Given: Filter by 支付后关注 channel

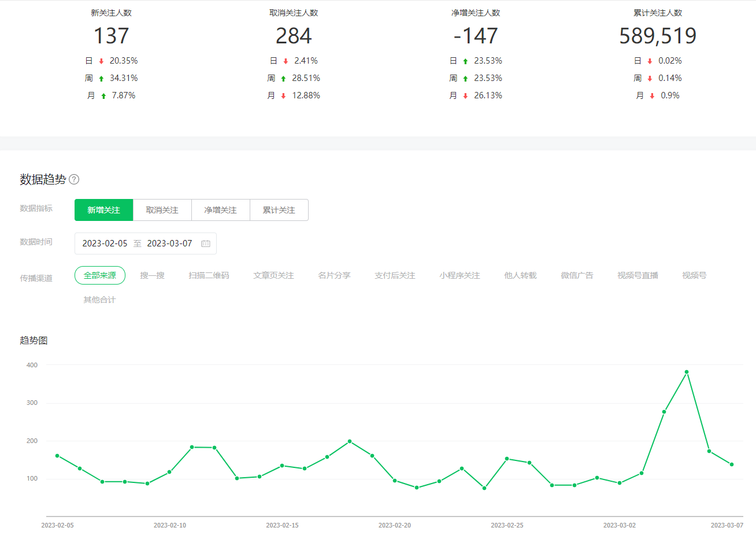Looking at the screenshot, I should pyautogui.click(x=395, y=275).
